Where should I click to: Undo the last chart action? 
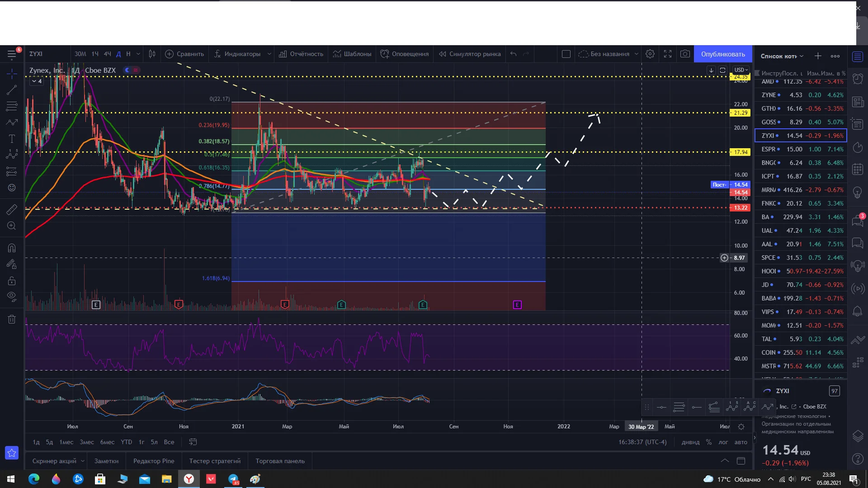(514, 54)
